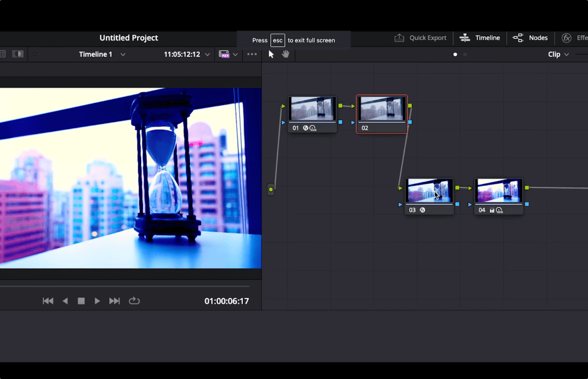Toggle the Nodes panel icon
Viewport: 588px width, 379px height.
click(x=518, y=38)
